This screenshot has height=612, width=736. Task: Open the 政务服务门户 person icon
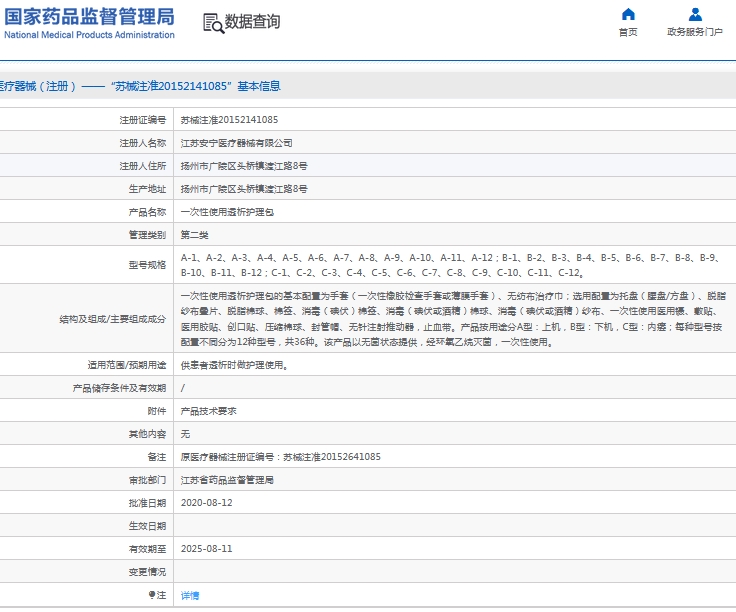(695, 15)
